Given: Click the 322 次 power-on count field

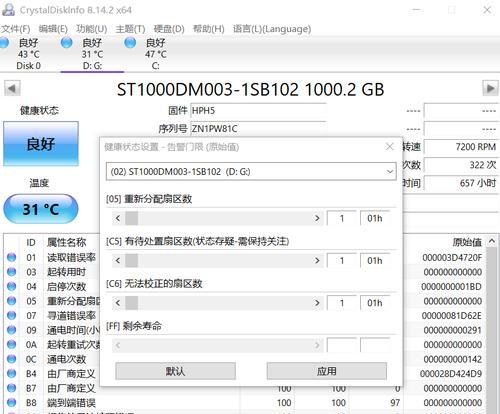Looking at the screenshot, I should [461, 165].
